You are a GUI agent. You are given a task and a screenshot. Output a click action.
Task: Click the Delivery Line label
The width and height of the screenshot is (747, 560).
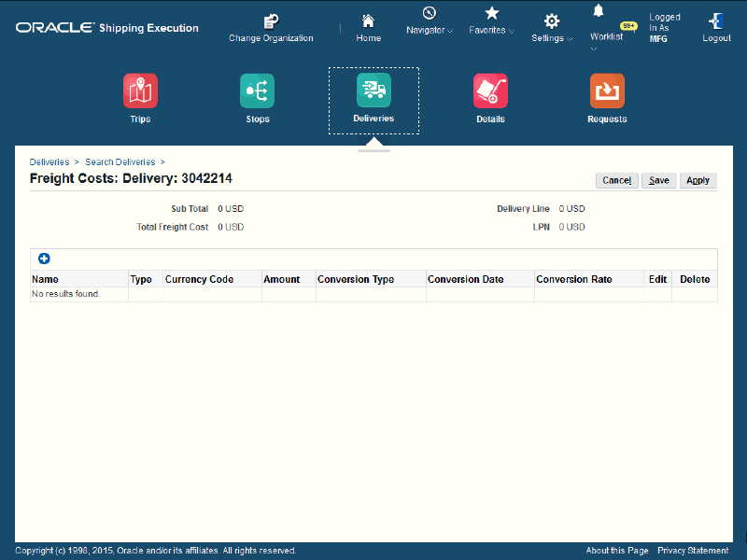tap(523, 208)
